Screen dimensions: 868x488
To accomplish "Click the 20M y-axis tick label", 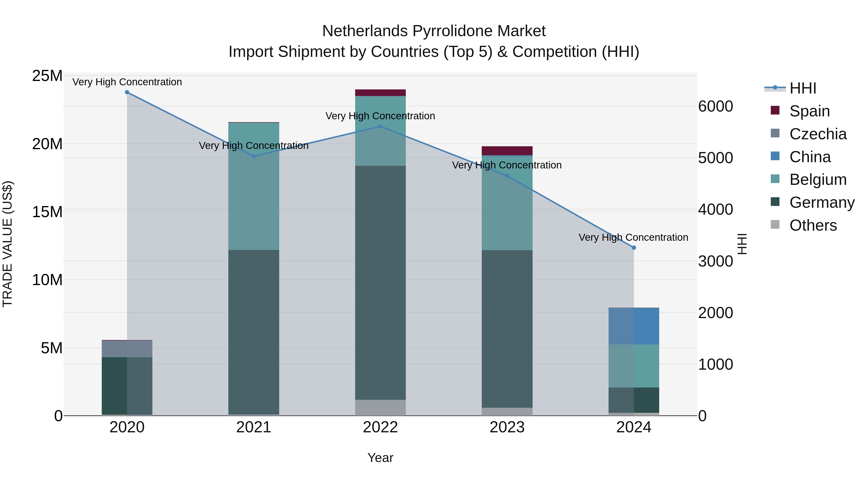I will tap(47, 144).
